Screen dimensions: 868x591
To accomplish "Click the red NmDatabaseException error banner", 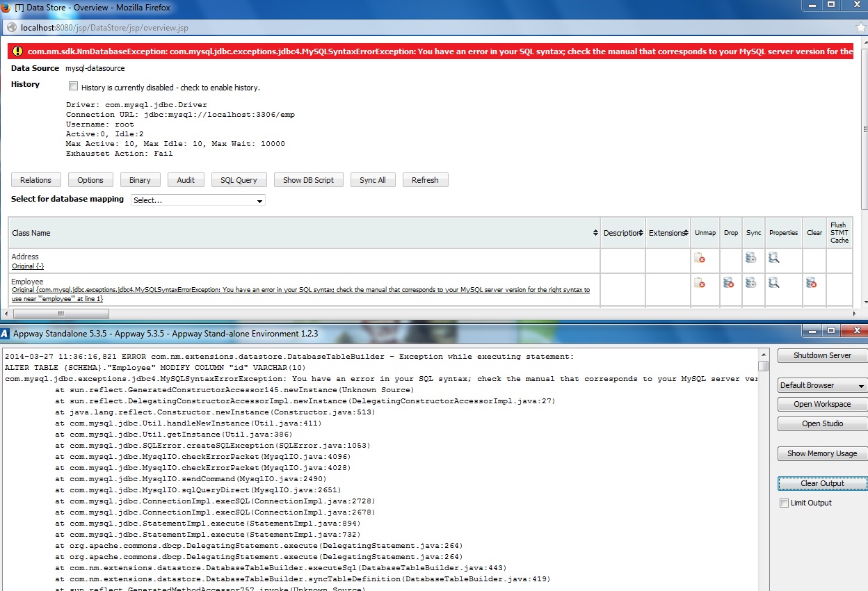I will [431, 51].
